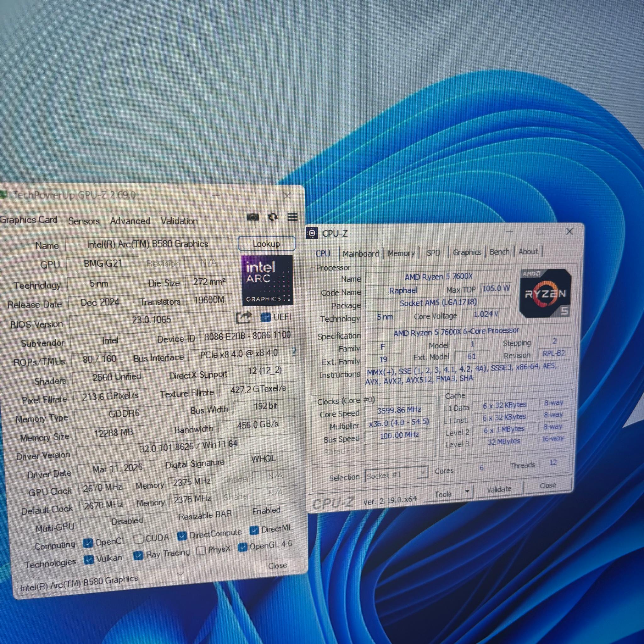This screenshot has height=644, width=644.
Task: Click the Memory Size 12288 MB field
Action: click(113, 433)
